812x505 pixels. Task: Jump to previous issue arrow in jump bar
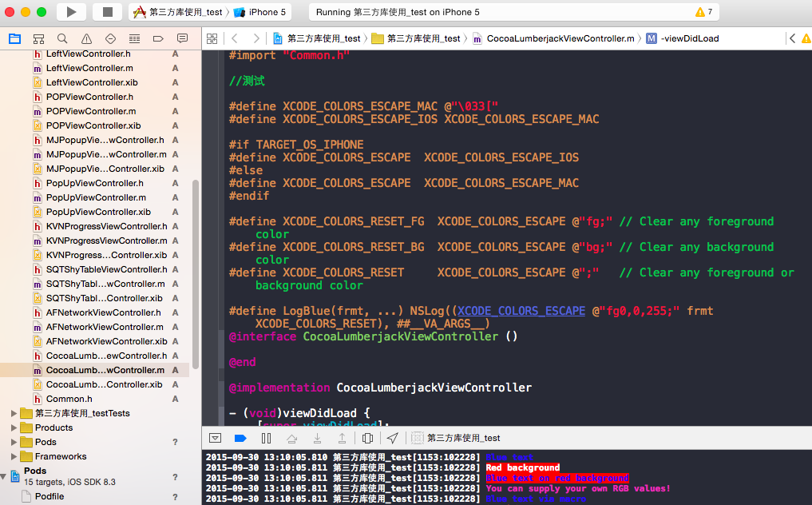tap(792, 38)
